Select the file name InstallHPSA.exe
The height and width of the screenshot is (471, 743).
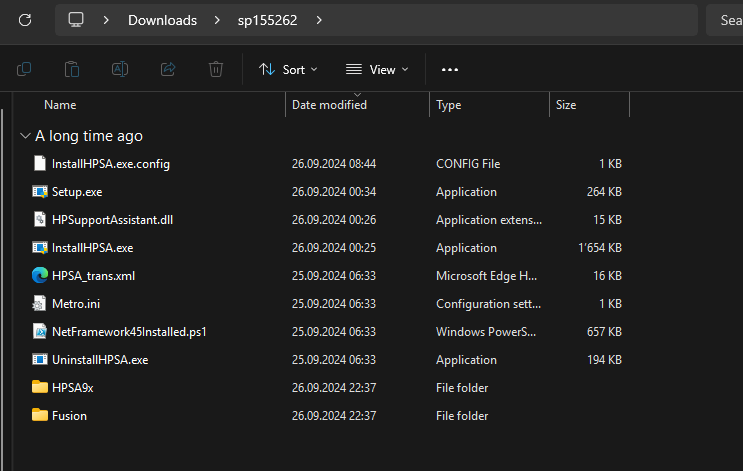(x=92, y=248)
